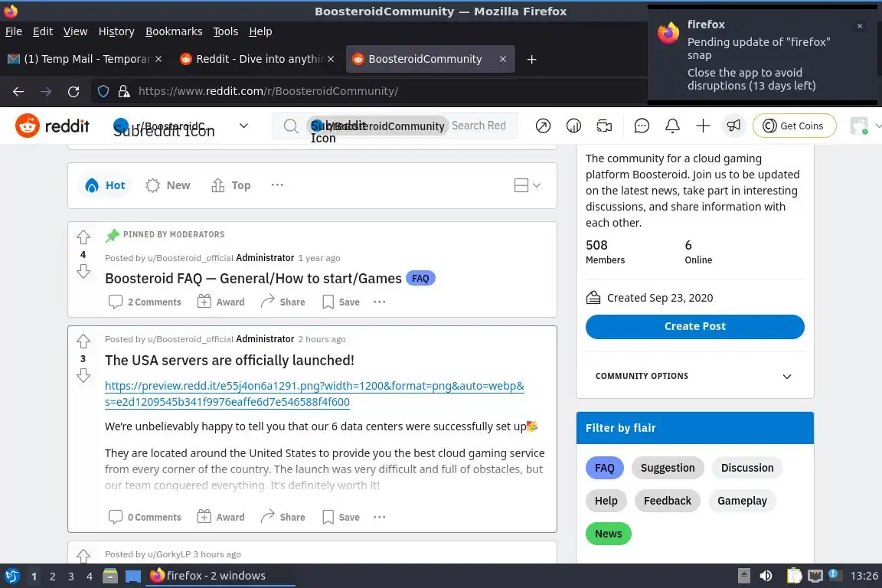
Task: Click the Get Coins button
Action: pyautogui.click(x=794, y=126)
